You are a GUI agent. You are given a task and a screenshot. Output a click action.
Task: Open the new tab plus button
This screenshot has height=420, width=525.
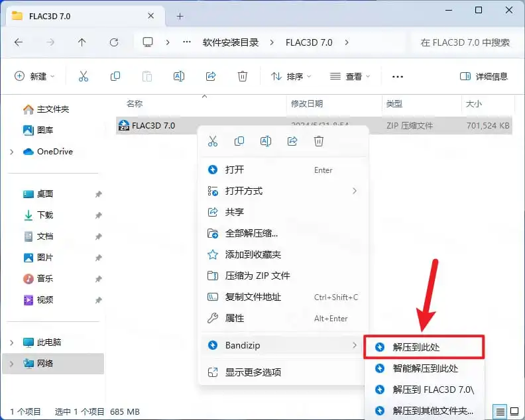point(180,16)
